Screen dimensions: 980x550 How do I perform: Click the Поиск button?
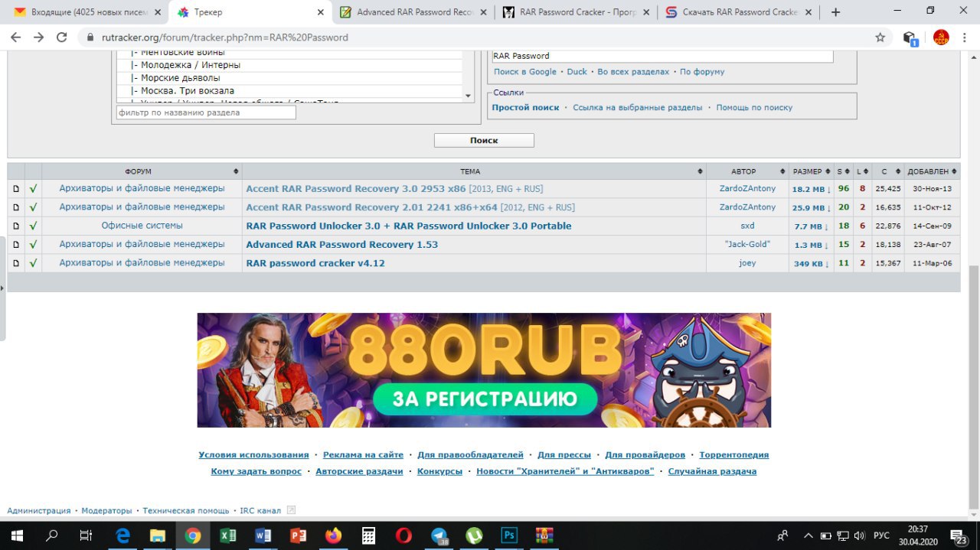coord(484,141)
